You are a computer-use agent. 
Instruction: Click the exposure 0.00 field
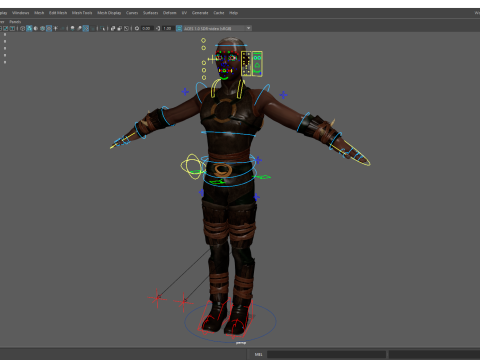pos(147,28)
